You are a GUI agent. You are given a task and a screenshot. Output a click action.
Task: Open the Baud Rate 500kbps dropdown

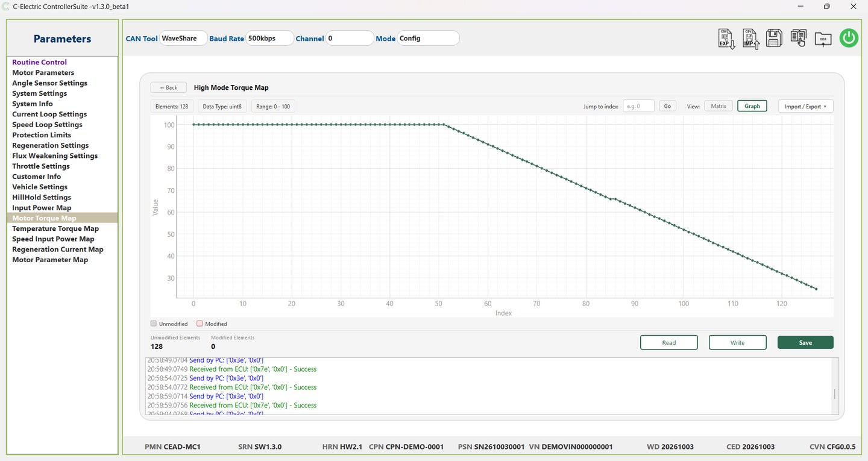[270, 38]
